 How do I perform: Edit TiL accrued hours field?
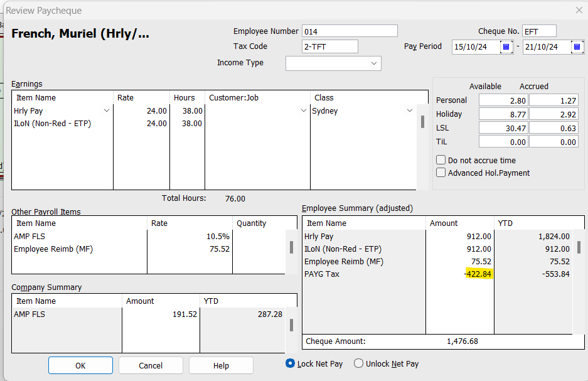pos(553,142)
